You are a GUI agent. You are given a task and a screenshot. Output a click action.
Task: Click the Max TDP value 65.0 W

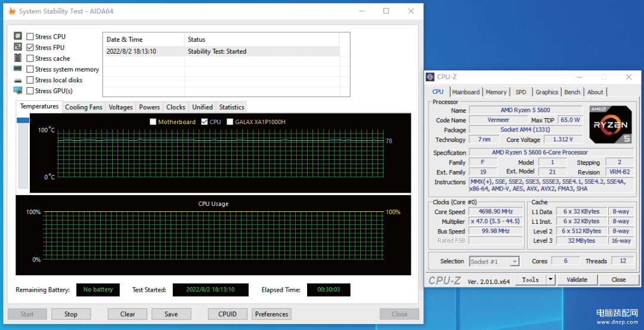coord(570,120)
